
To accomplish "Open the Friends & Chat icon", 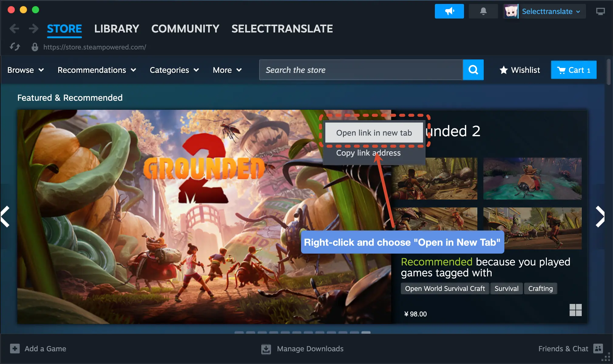I will click(598, 348).
